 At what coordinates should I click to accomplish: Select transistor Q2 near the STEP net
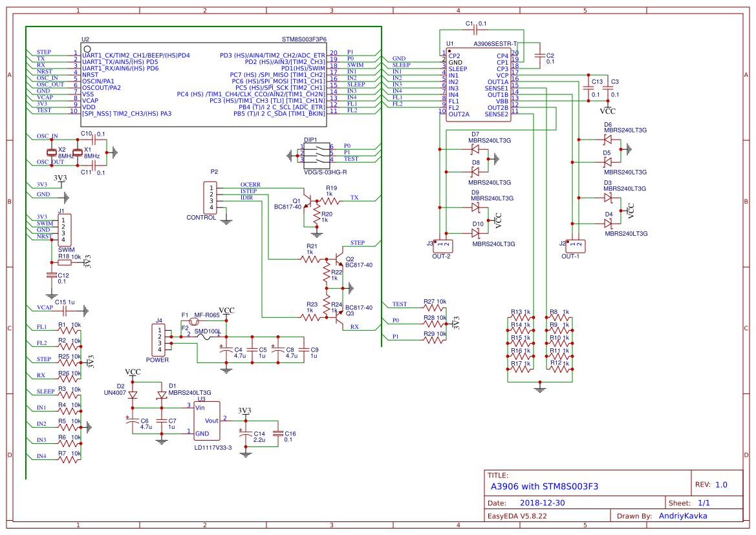tap(340, 260)
